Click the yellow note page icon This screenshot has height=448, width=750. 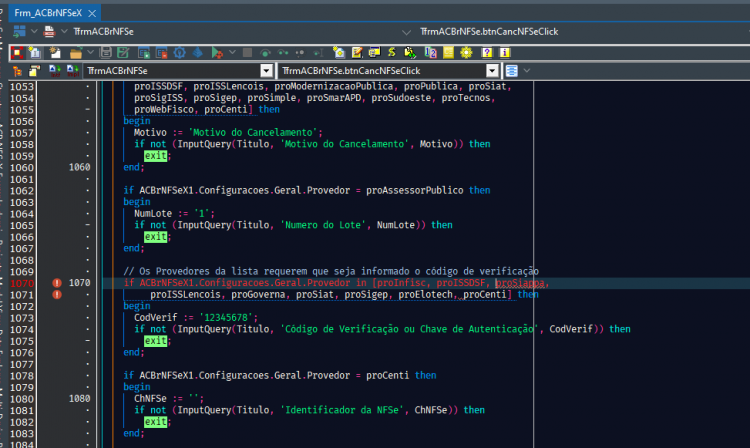tap(448, 53)
